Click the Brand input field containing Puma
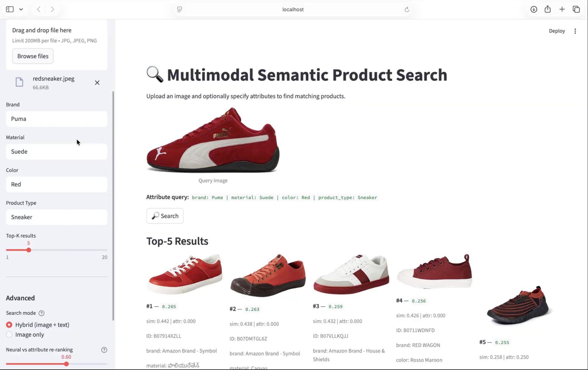Screen dimensions: 588x370 click(x=56, y=119)
